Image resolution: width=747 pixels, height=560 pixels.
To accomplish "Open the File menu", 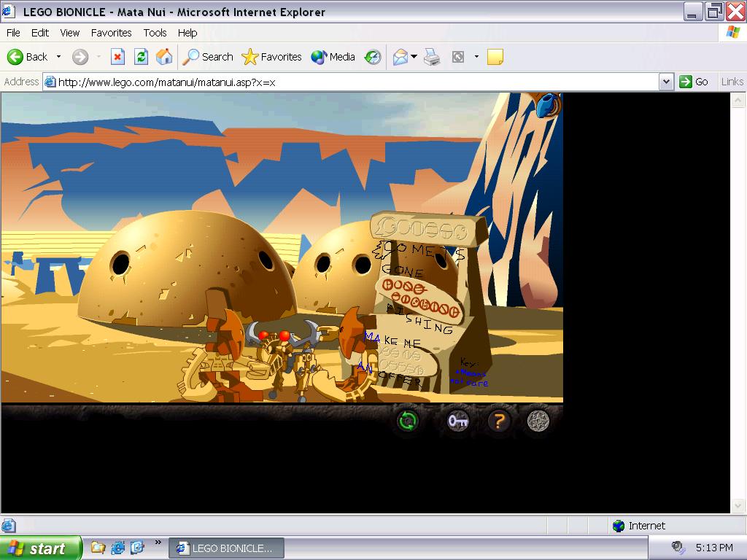I will pyautogui.click(x=13, y=33).
